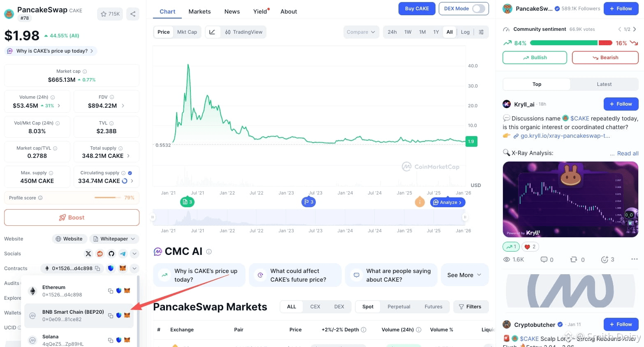Screen dimensions: 644x347
Task: Click the chart range slider's left handle
Action: point(153,217)
